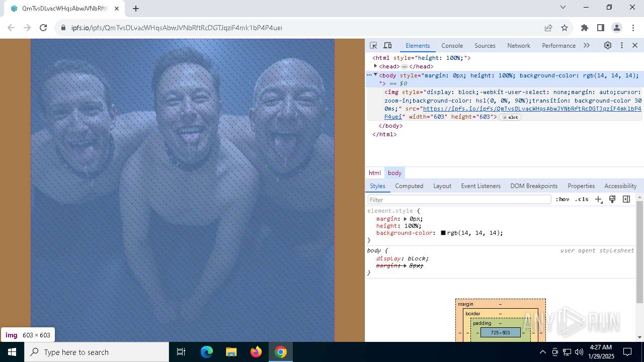Expand the margin shorthand in element.style

click(406, 219)
